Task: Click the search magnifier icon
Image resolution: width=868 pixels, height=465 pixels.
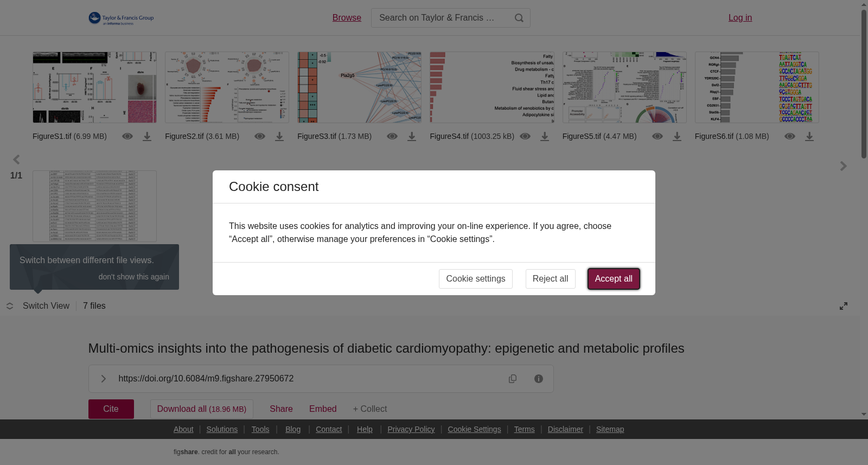Action: tap(519, 18)
